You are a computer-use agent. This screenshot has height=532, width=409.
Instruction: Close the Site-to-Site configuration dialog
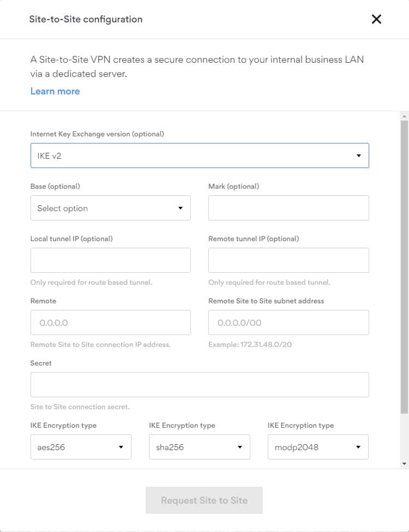pyautogui.click(x=376, y=19)
